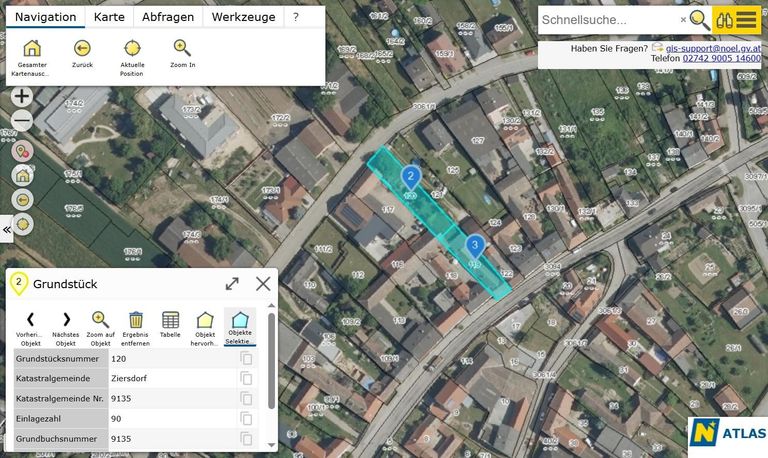Screen dimensions: 768x458
Task: Activate the Aktuelle Position tool
Action: tap(132, 49)
